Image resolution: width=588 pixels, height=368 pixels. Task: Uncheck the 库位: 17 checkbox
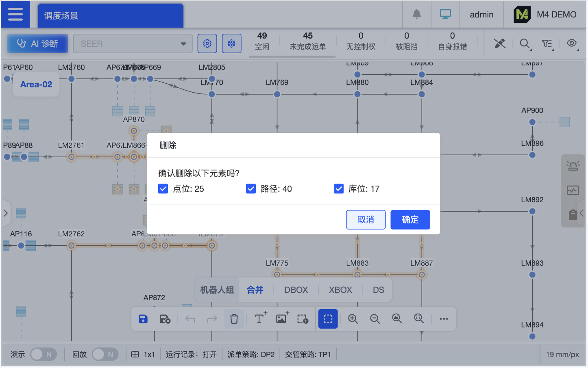point(339,188)
